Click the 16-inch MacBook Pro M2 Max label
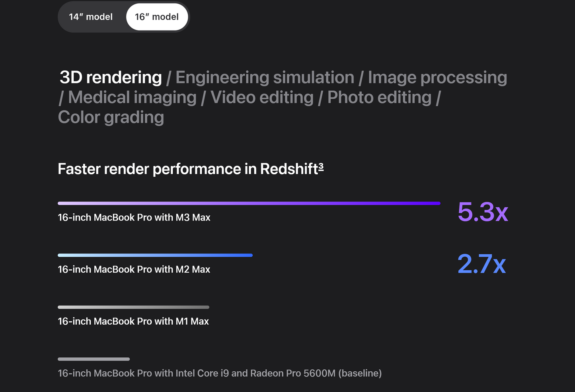This screenshot has width=575, height=392. click(134, 269)
